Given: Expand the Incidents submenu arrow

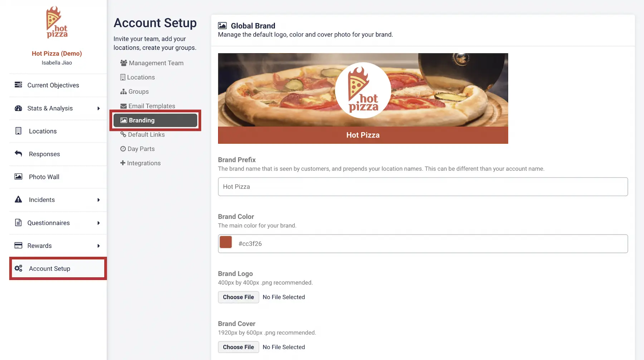Looking at the screenshot, I should pos(98,200).
